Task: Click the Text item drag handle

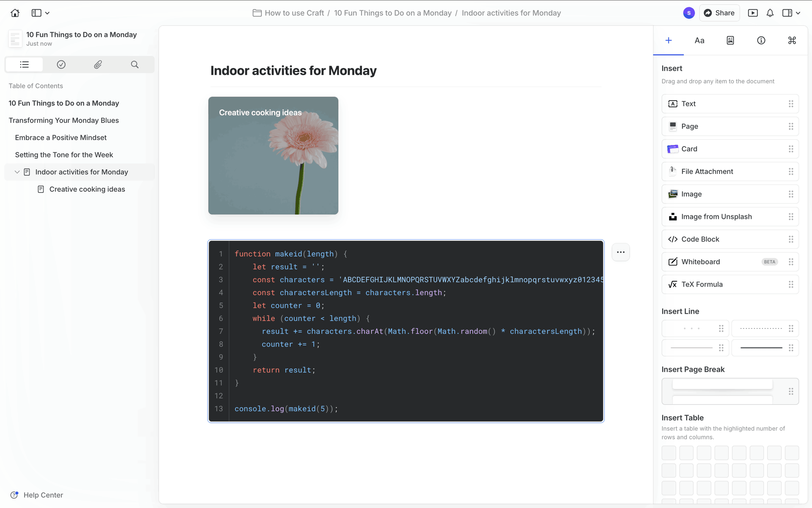Action: tap(791, 104)
